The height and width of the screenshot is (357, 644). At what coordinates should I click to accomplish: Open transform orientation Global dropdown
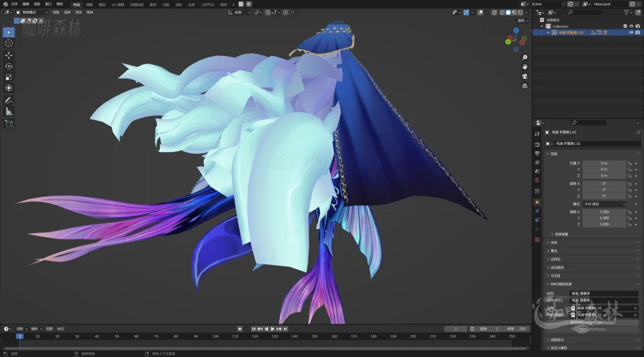point(240,13)
